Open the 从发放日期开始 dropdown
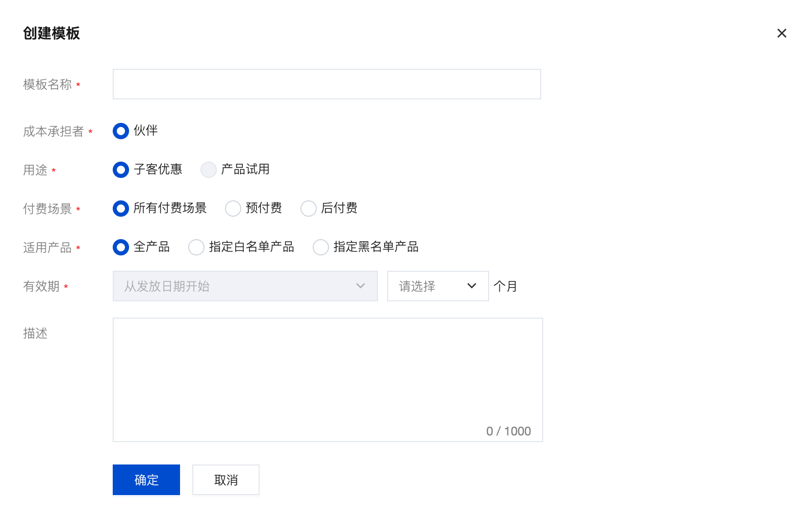This screenshot has height=517, width=812. (x=245, y=286)
